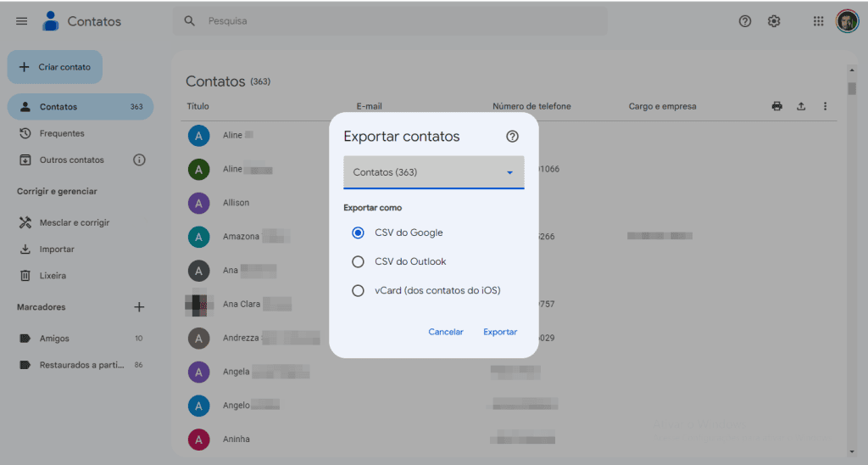868x465 pixels.
Task: Click the Cargo e empresa column header
Action: (663, 106)
